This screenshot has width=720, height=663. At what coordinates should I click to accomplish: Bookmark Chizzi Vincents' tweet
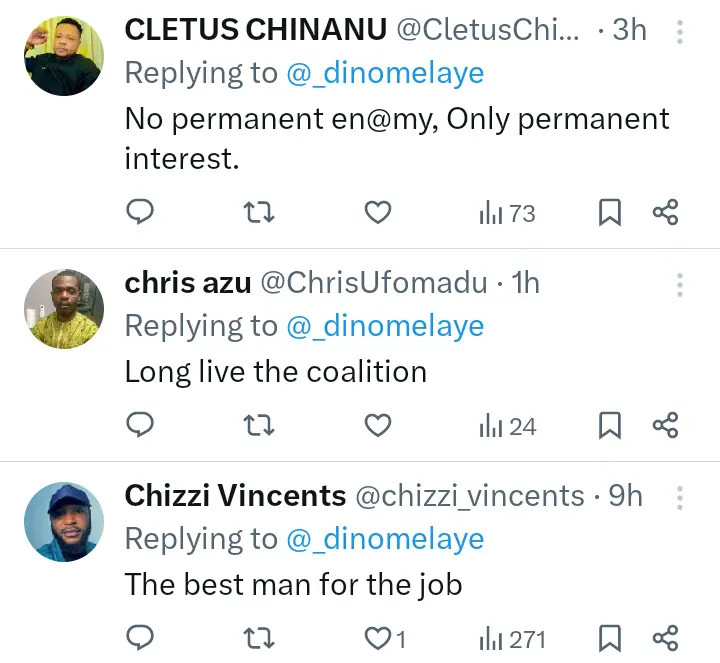(x=610, y=638)
